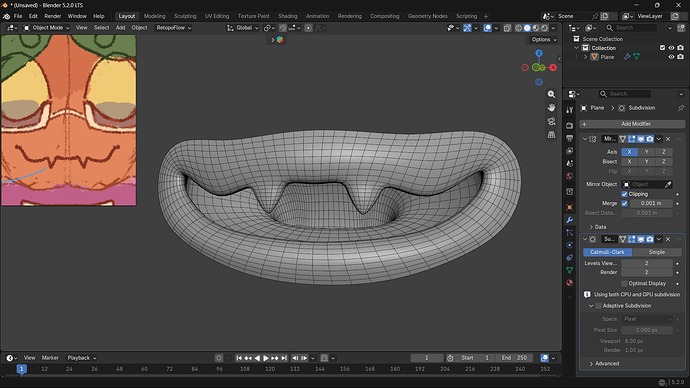Toggle Clipping checkbox in Mirror modifier
690x388 pixels.
click(x=624, y=194)
